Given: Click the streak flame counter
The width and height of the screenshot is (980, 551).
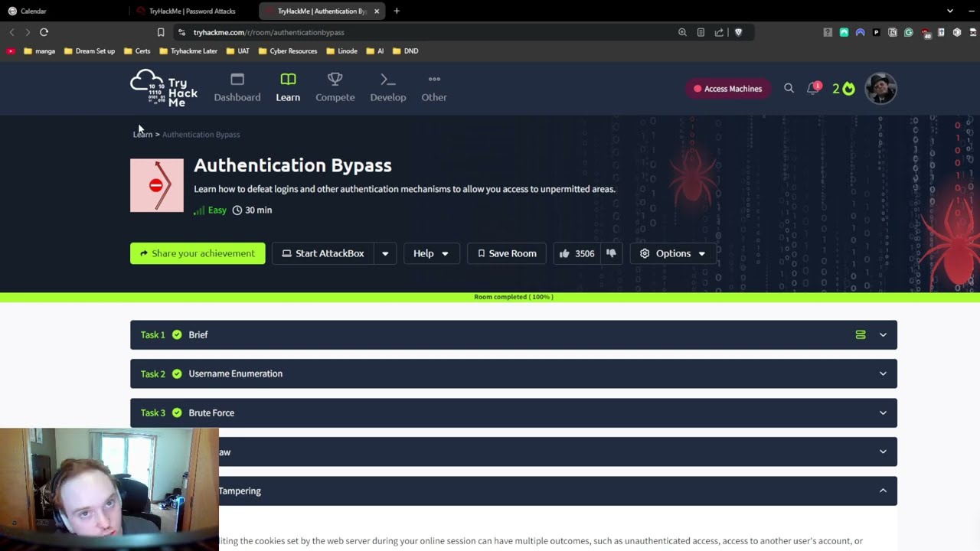Looking at the screenshot, I should click(843, 88).
